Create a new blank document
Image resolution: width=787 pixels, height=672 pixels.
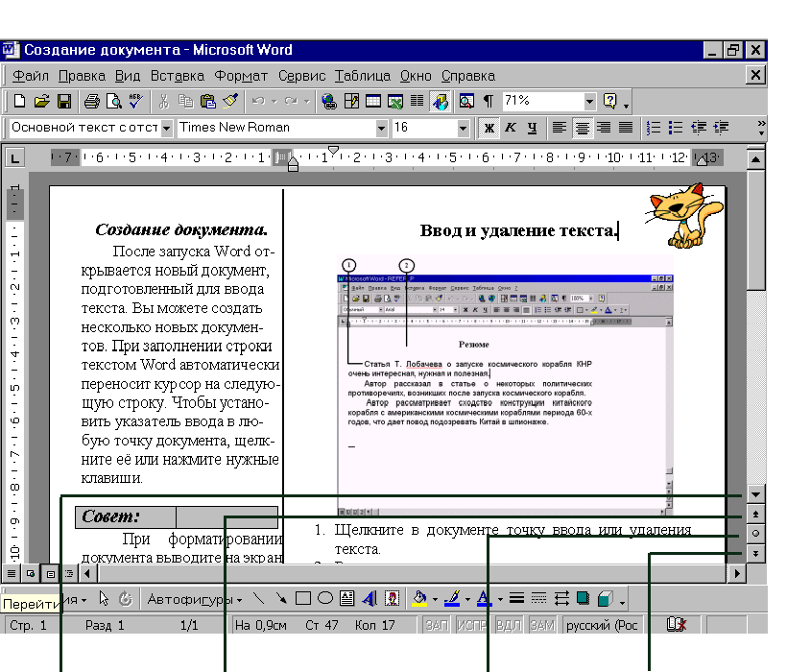pyautogui.click(x=19, y=102)
